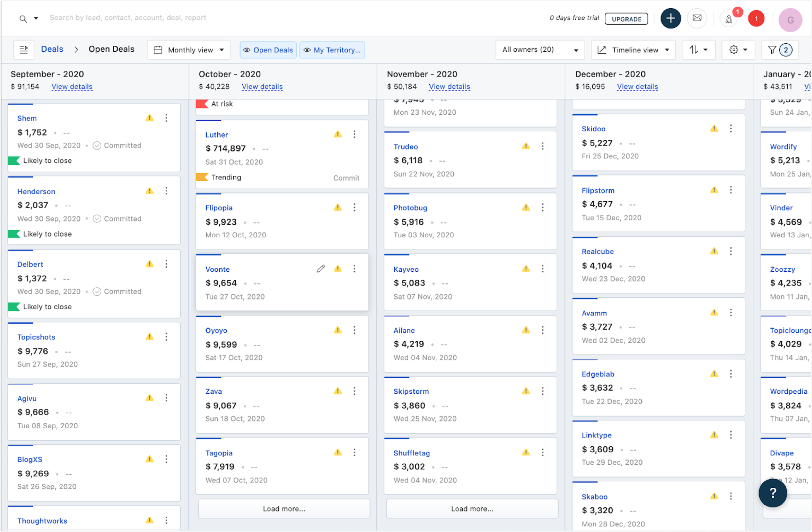Toggle visibility of the Open Deals filter chip
The height and width of the screenshot is (532, 812).
[247, 50]
